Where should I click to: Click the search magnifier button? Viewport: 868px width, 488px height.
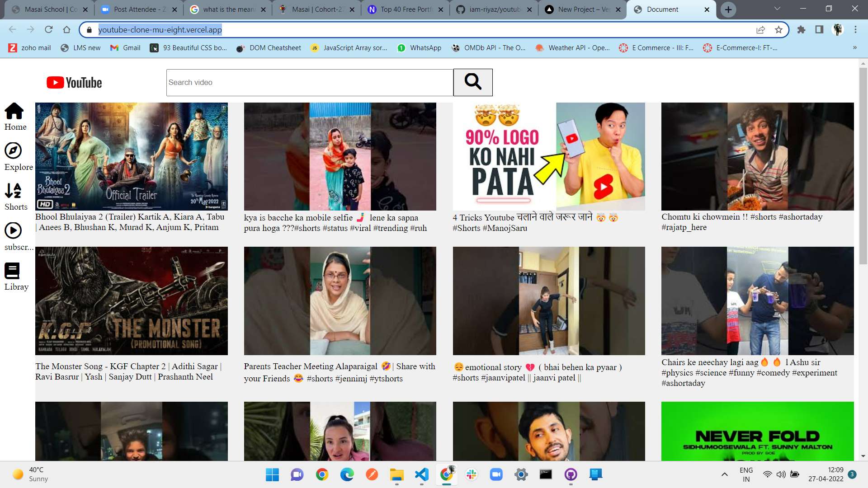(x=472, y=82)
